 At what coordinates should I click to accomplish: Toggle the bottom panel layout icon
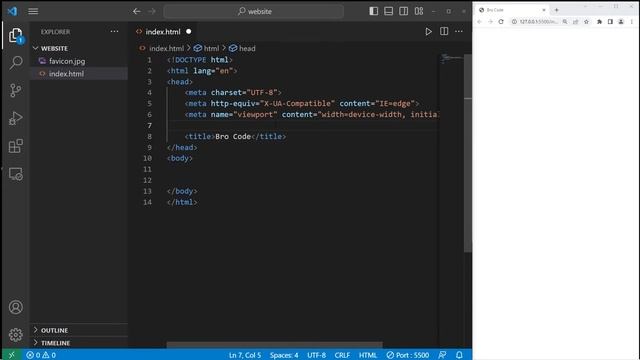click(x=389, y=11)
